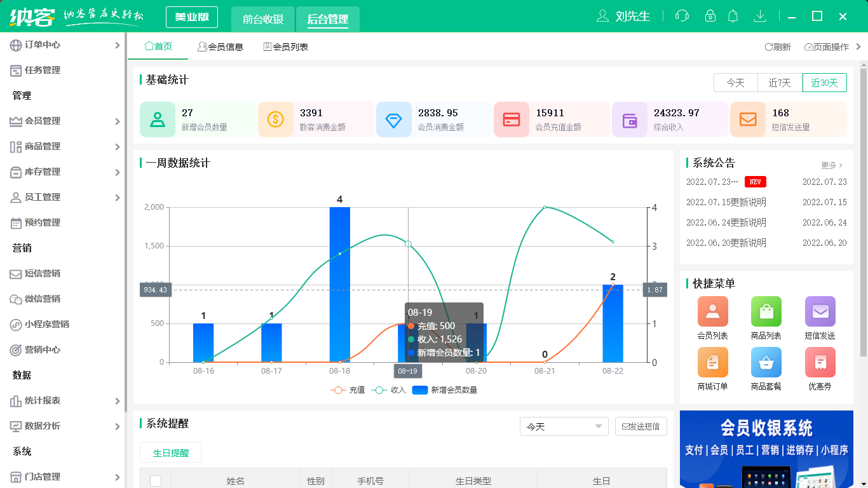Screen dimensions: 868x488
Task: Switch to the 前台收银 tab
Action: pyautogui.click(x=263, y=19)
